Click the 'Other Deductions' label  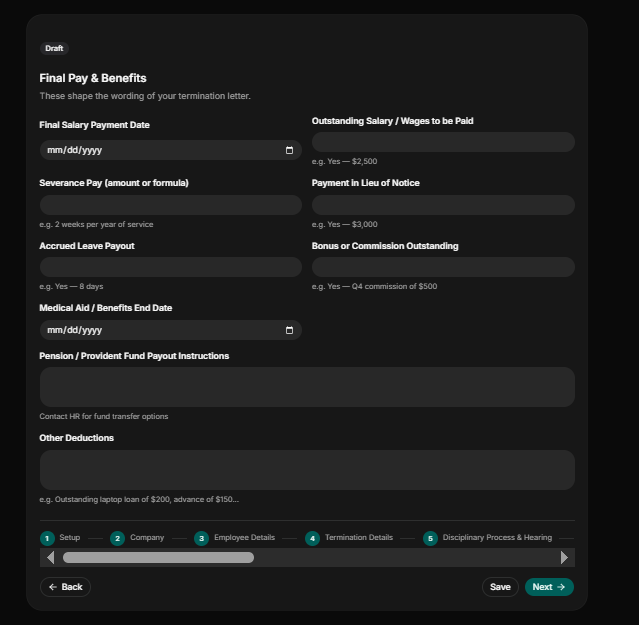click(x=77, y=438)
